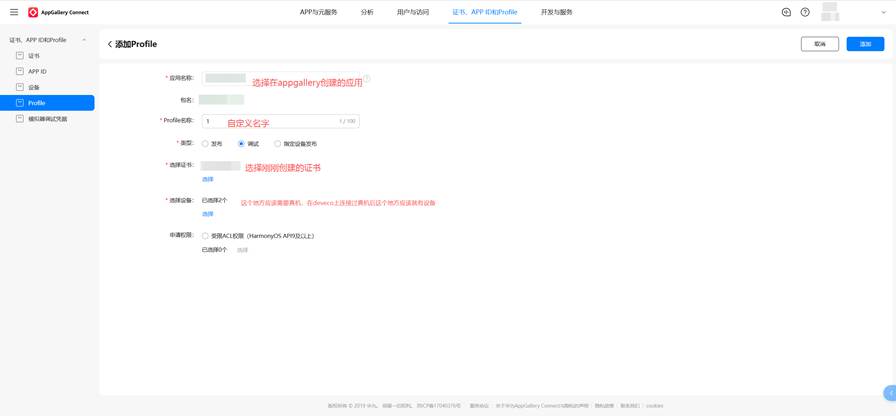Enable the 受限ACL权限 radio option
This screenshot has height=416, width=896.
click(205, 236)
